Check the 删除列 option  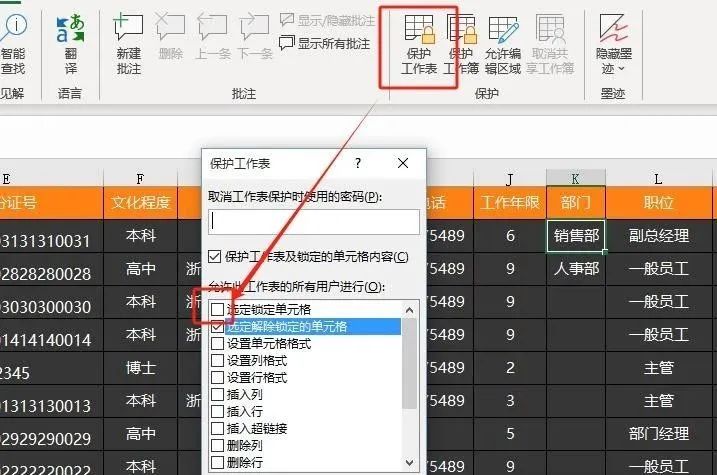(x=217, y=445)
